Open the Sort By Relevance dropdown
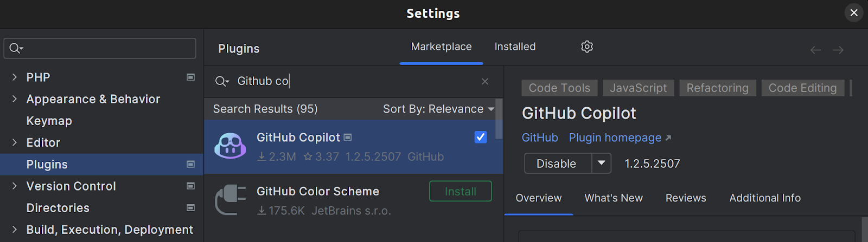 click(438, 109)
